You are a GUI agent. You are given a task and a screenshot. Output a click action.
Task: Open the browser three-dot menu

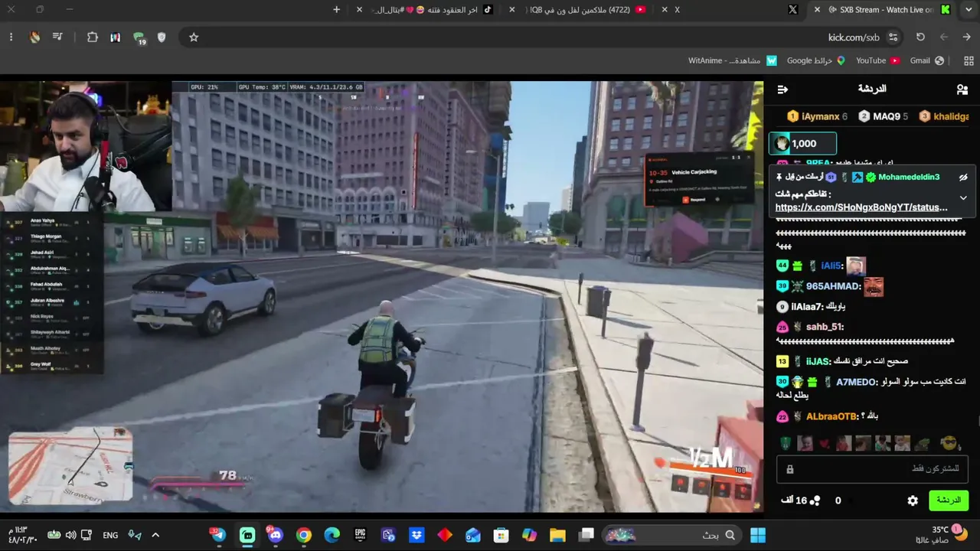coord(11,37)
